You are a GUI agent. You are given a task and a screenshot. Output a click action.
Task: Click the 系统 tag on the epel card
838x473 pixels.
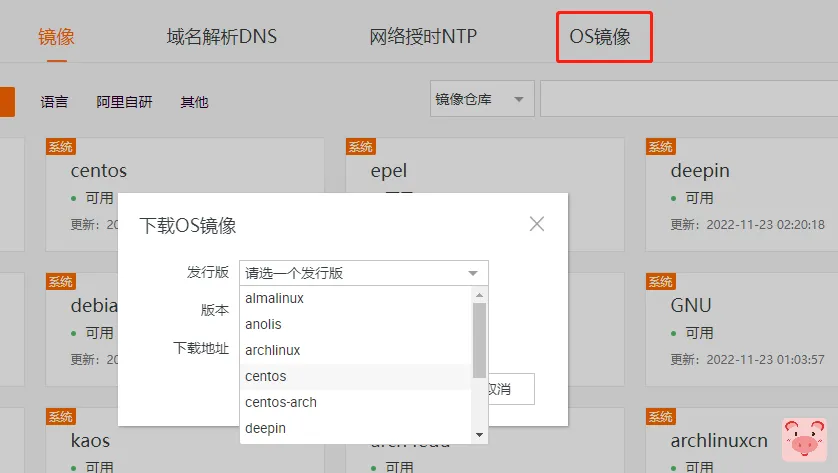[x=361, y=146]
